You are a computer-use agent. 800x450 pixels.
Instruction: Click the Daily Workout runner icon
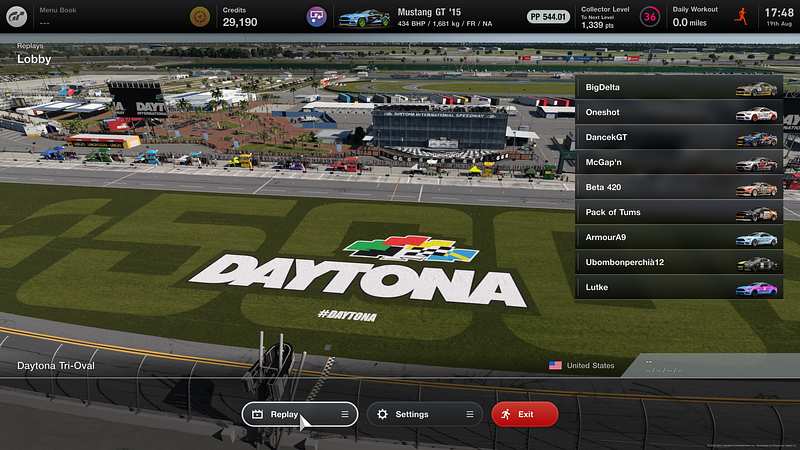coord(741,17)
